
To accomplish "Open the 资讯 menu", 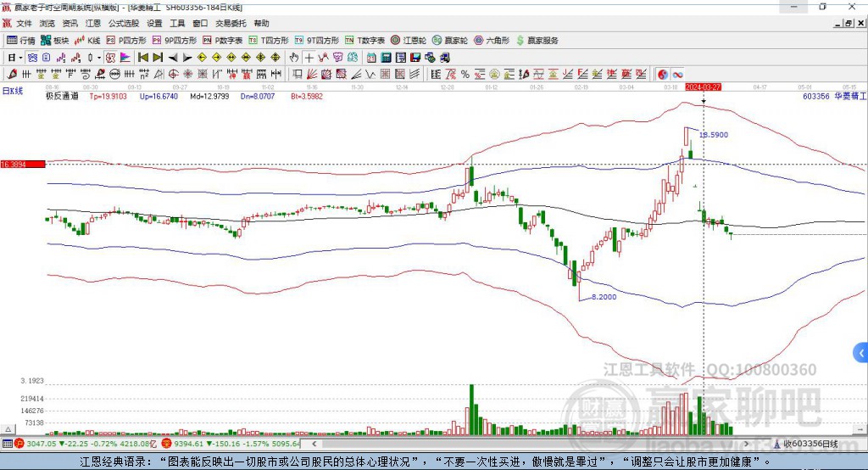I will [70, 23].
